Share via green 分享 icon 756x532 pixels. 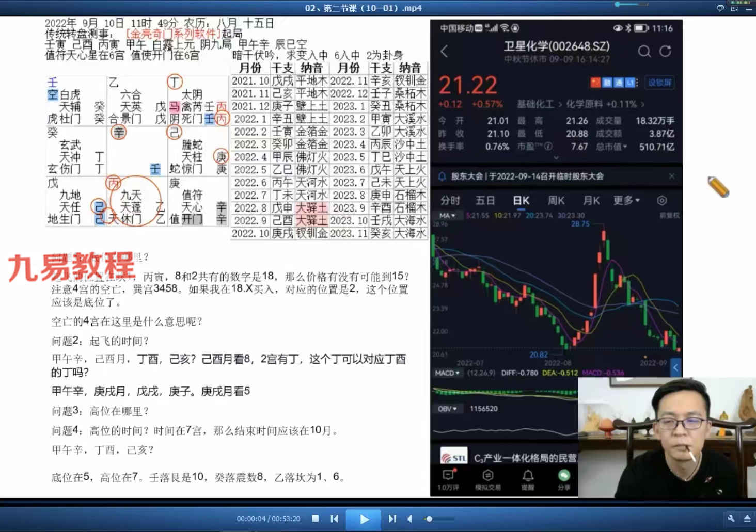pyautogui.click(x=563, y=479)
